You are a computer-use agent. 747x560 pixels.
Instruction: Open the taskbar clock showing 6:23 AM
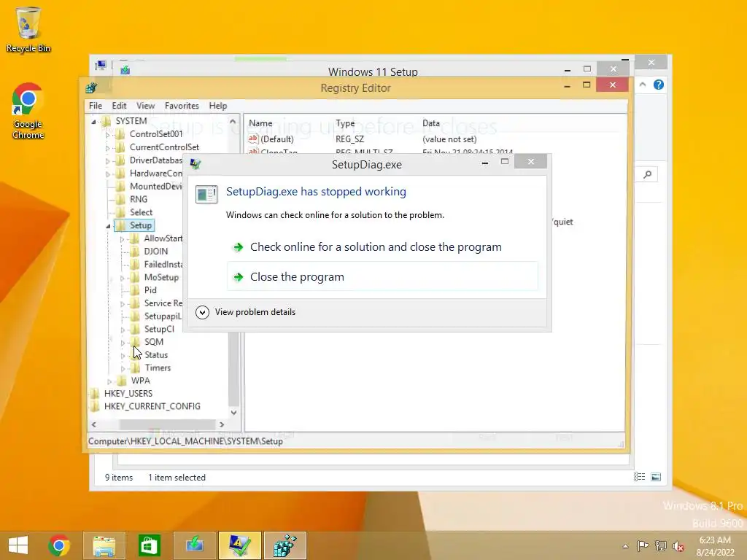tap(715, 546)
